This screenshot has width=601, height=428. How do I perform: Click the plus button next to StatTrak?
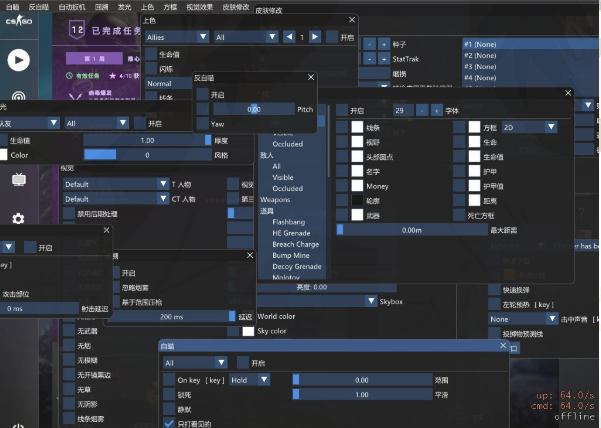[384, 59]
